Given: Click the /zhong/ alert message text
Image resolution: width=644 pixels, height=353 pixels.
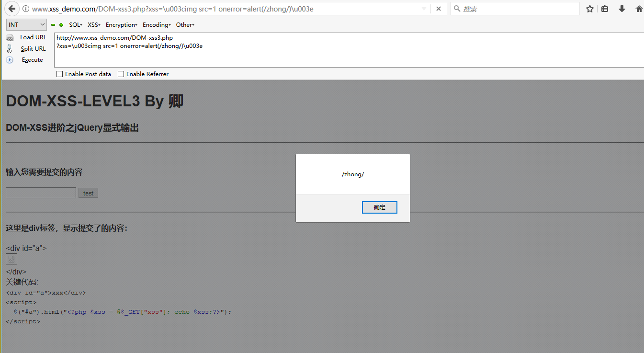Looking at the screenshot, I should [x=353, y=174].
